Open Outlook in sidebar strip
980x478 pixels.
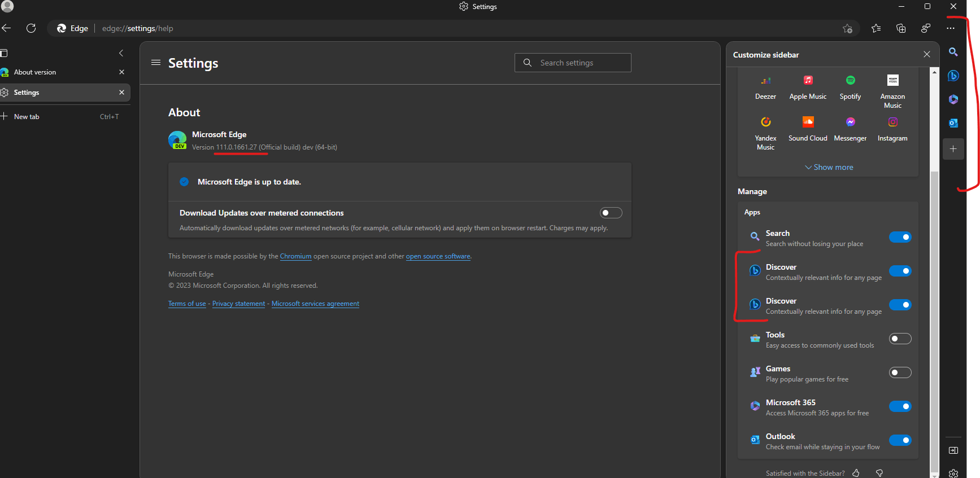[x=953, y=123]
